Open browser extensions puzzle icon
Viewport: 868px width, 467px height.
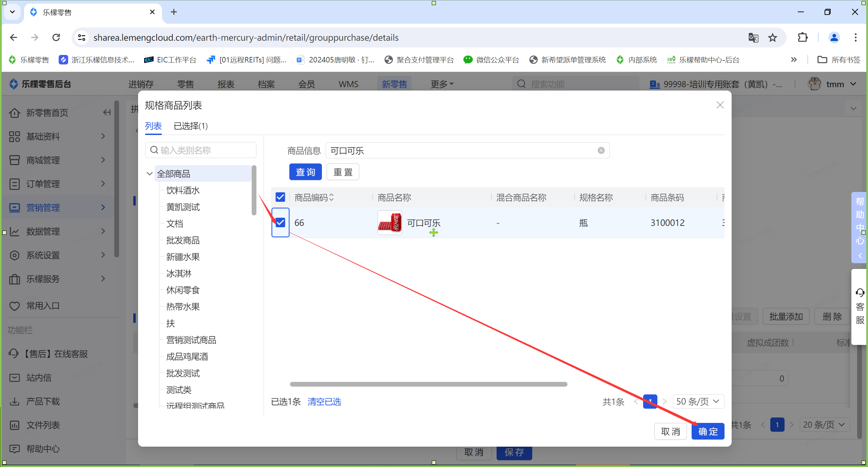click(x=803, y=37)
